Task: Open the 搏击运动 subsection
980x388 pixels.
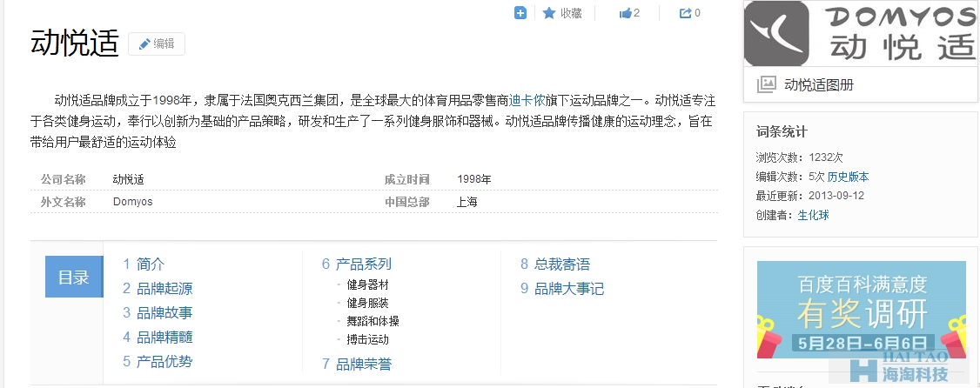Action: [x=367, y=340]
